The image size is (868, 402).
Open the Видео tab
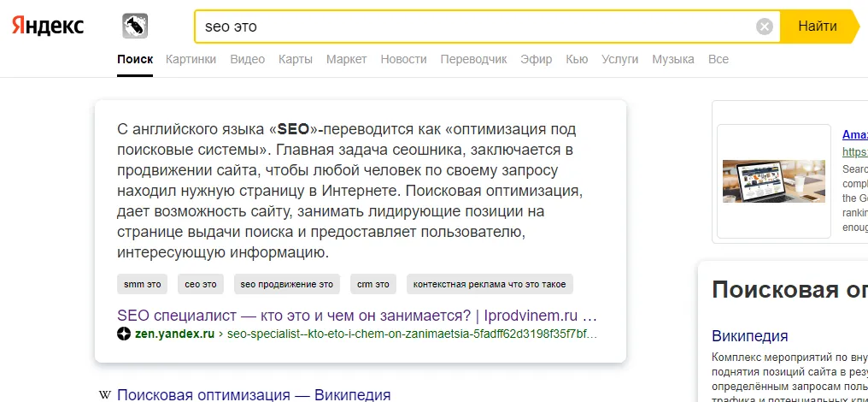point(248,59)
